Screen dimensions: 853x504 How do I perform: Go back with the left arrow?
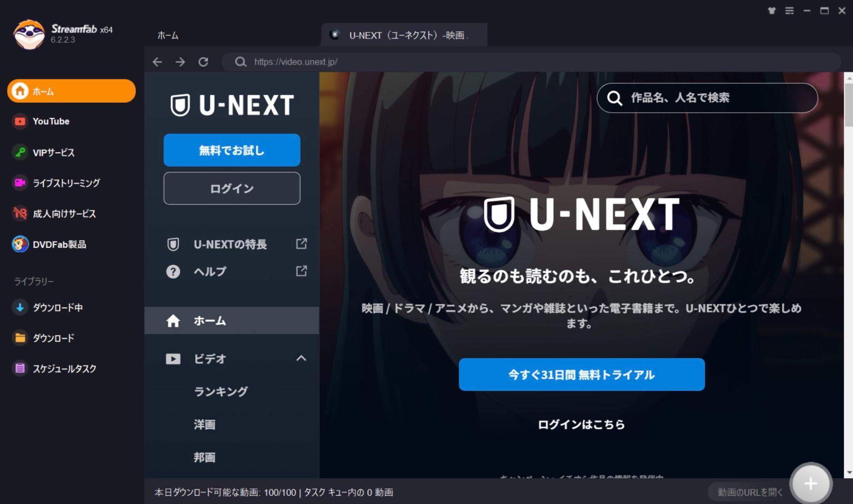(x=157, y=62)
